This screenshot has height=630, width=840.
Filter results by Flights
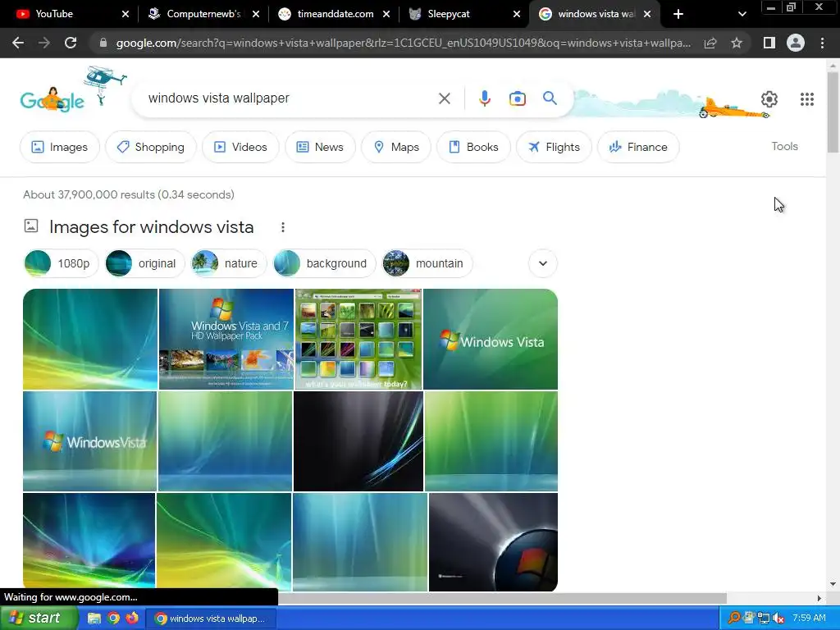pos(554,147)
